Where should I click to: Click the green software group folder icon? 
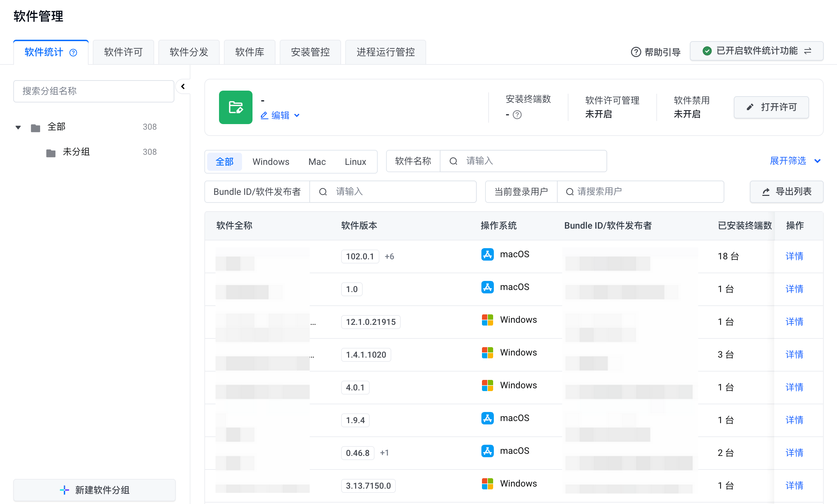[x=235, y=107]
